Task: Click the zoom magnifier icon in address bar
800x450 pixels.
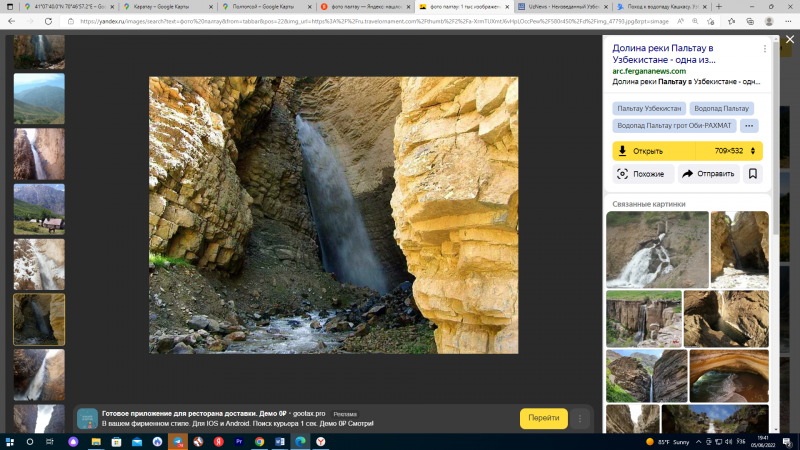Action: coord(695,21)
